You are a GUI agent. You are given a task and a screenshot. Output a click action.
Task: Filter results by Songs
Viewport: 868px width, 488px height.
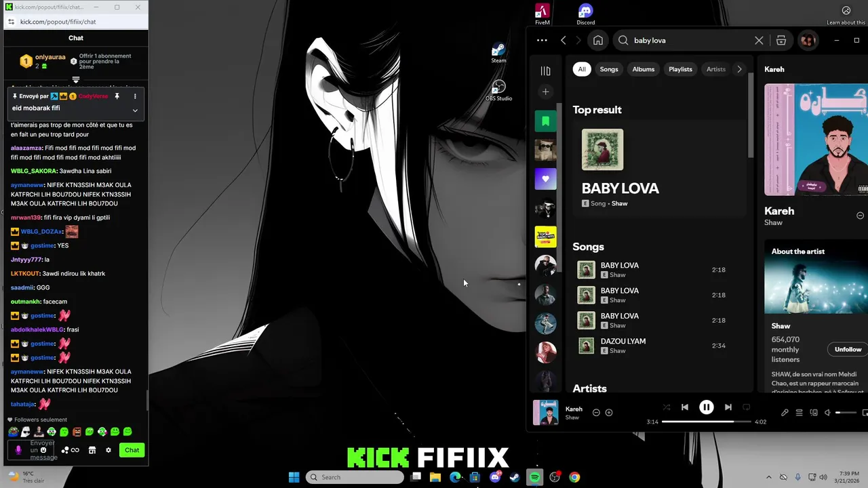pos(609,69)
